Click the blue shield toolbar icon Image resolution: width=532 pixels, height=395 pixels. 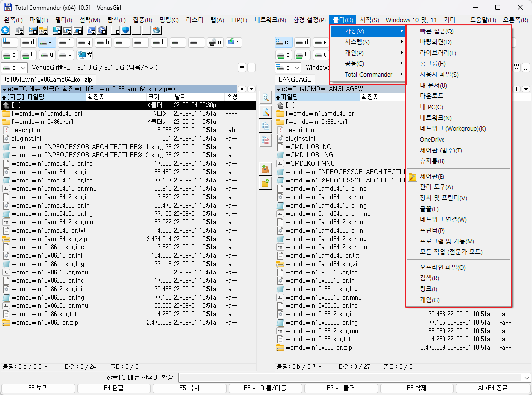coord(126,30)
